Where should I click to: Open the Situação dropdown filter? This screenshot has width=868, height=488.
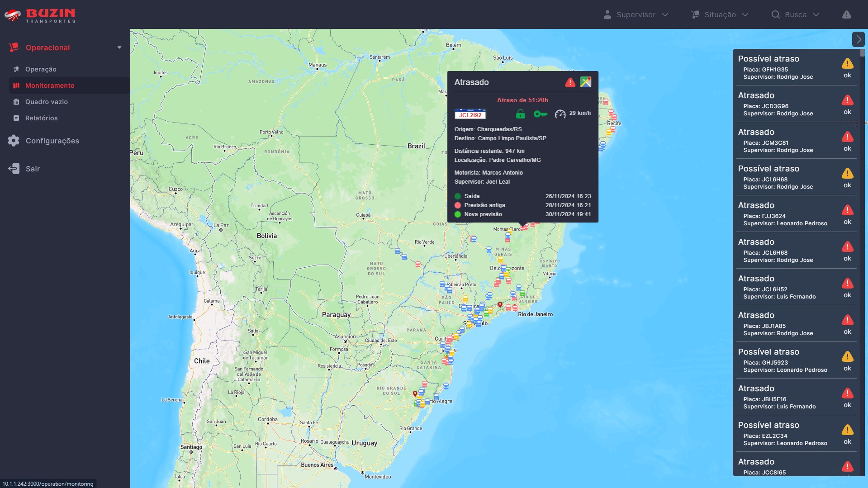click(x=720, y=14)
